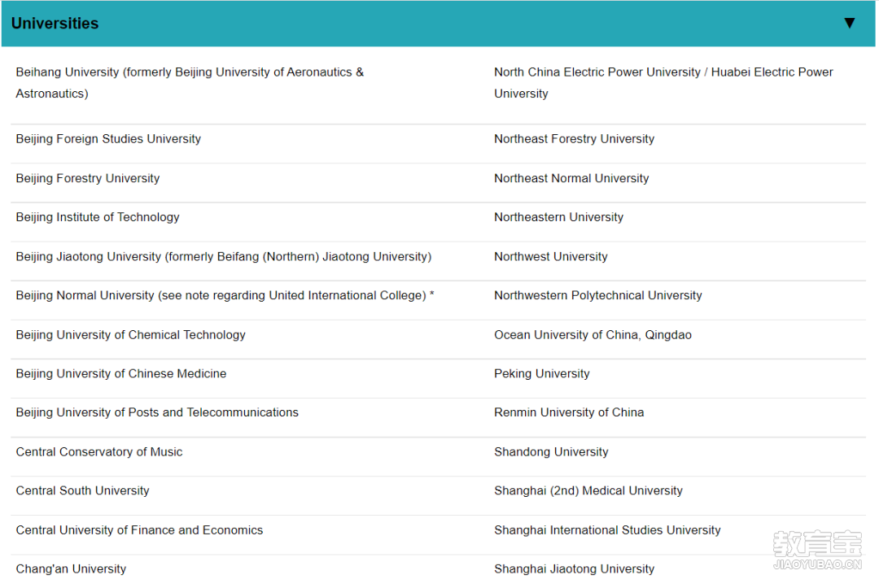Click Northwestern Polytechnical University
The image size is (879, 588).
pyautogui.click(x=597, y=295)
